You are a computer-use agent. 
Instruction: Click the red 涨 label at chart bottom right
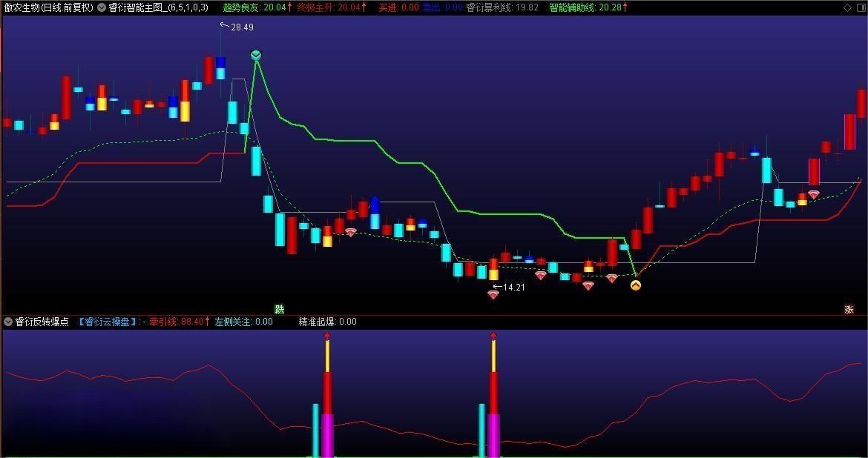coord(849,309)
